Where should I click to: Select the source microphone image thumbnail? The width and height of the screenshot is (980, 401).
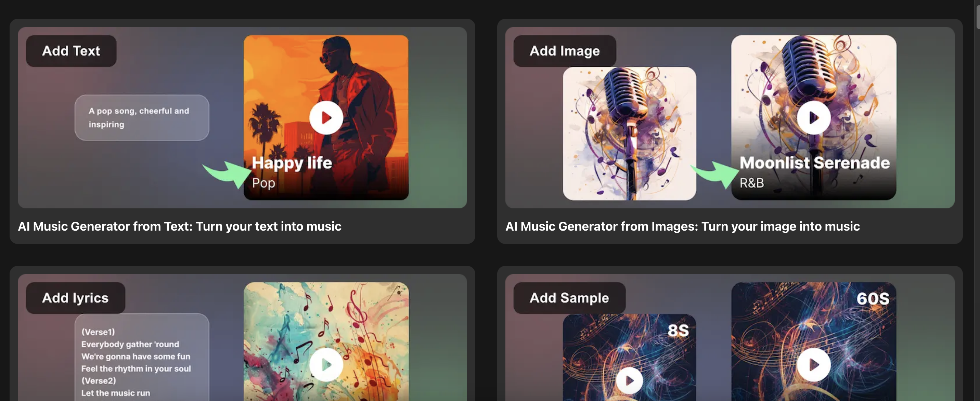(x=629, y=133)
